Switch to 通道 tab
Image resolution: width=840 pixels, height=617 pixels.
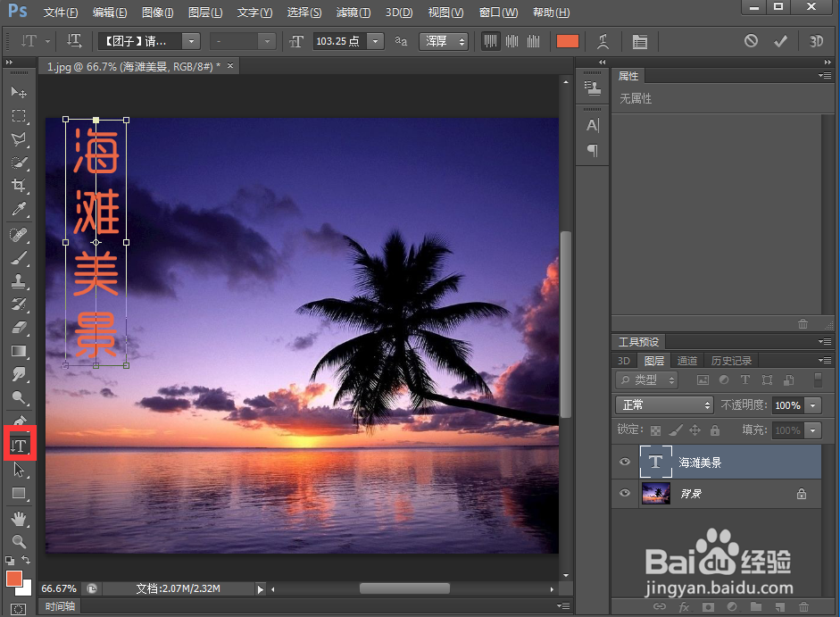click(x=686, y=360)
